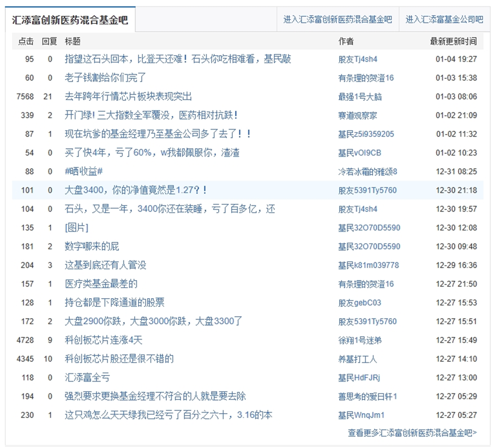
Task: Visit author 基民k81m039778
Action: pos(369,265)
